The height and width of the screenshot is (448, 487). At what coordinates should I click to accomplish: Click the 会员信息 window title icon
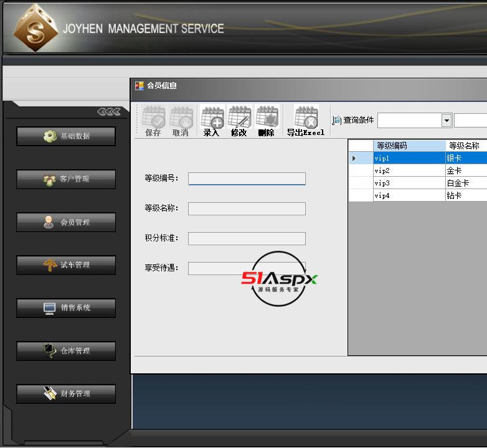tap(139, 86)
